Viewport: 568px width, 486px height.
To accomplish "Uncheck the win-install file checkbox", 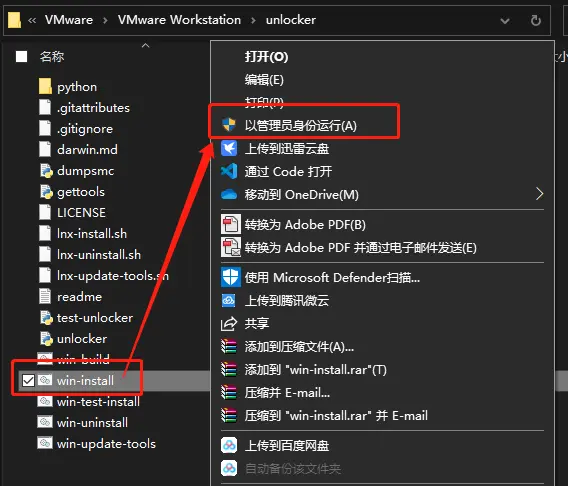I will point(28,380).
